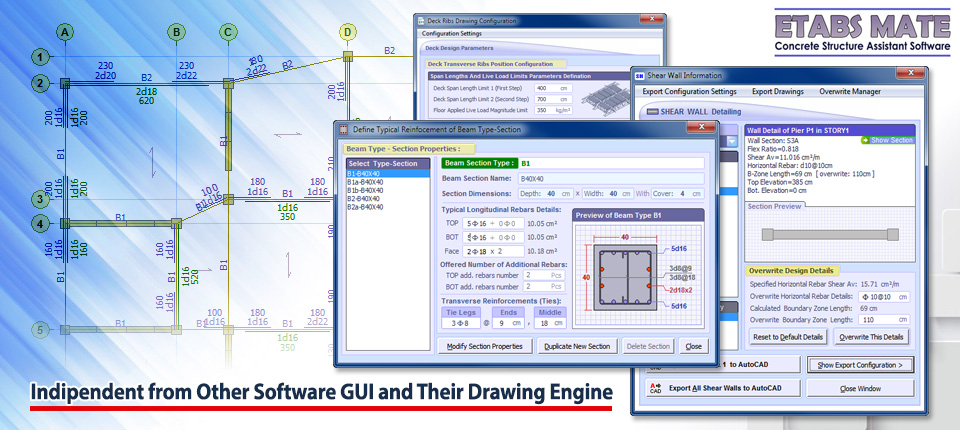Click the 'Wall Section: S3A' text line
This screenshot has height=430, width=960.
(774, 140)
